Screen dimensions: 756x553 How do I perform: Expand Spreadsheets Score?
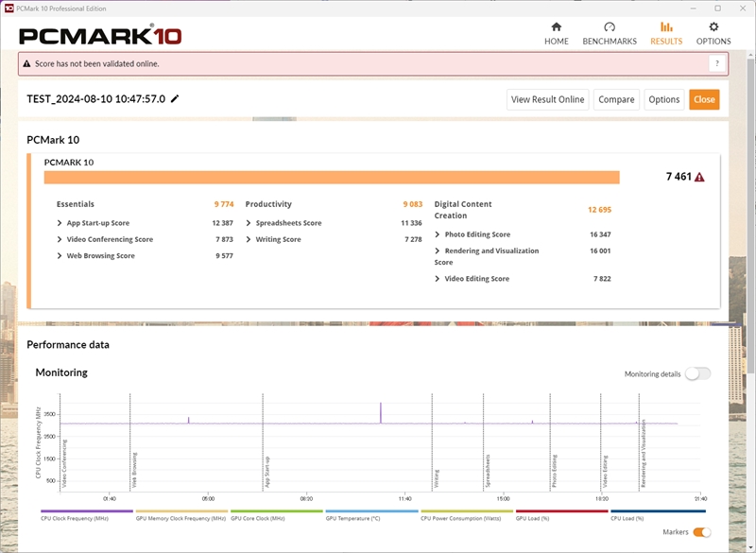point(249,223)
